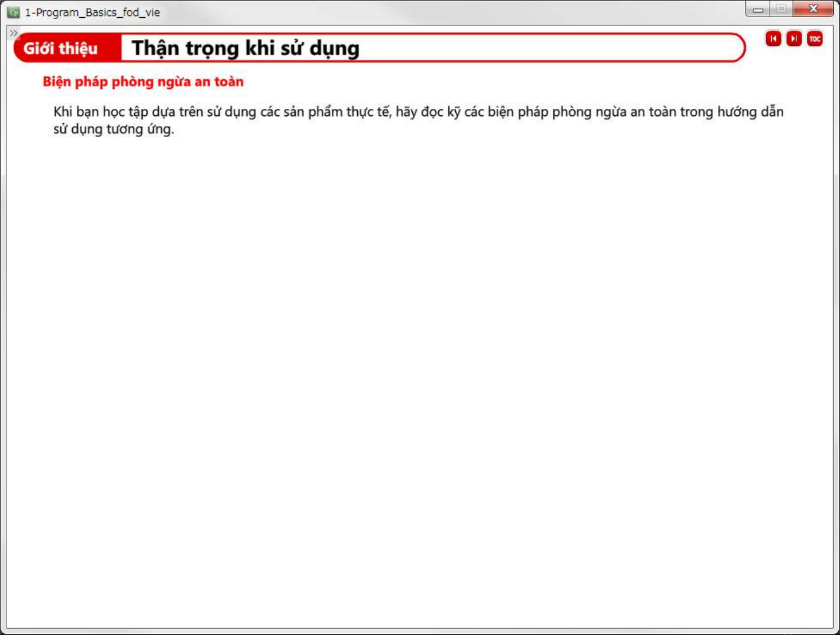Select the 'Thận trọng khi sử dụng' heading
Image resolution: width=840 pixels, height=635 pixels.
pos(245,48)
